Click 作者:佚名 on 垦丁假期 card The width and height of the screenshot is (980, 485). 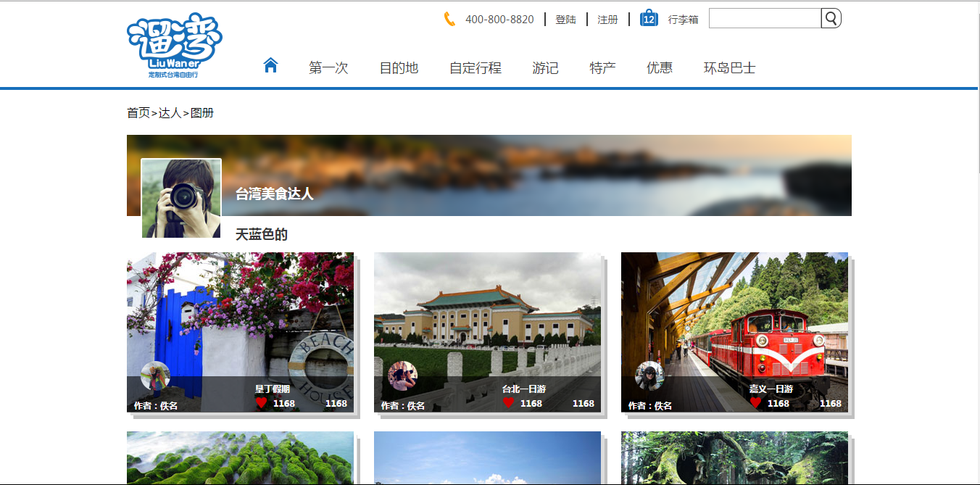(x=156, y=405)
